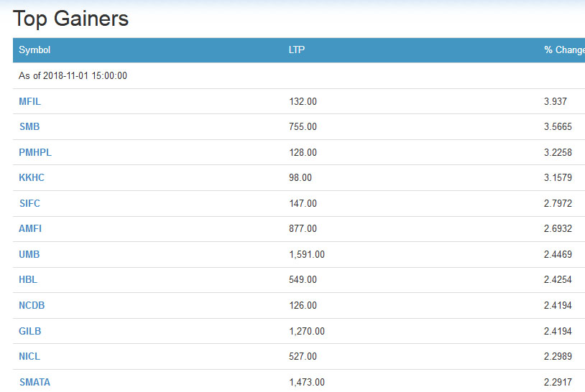585x392 pixels.
Task: Click the UMB stock link
Action: pyautogui.click(x=29, y=254)
